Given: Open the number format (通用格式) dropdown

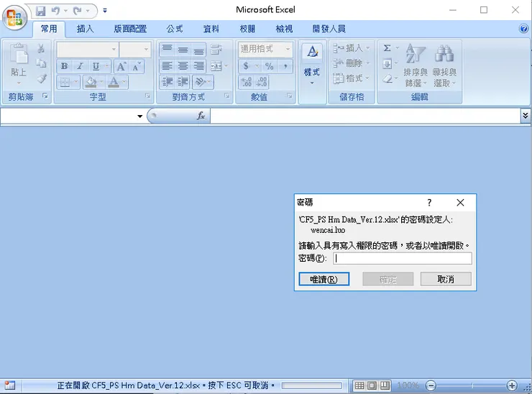Looking at the screenshot, I should tap(288, 49).
